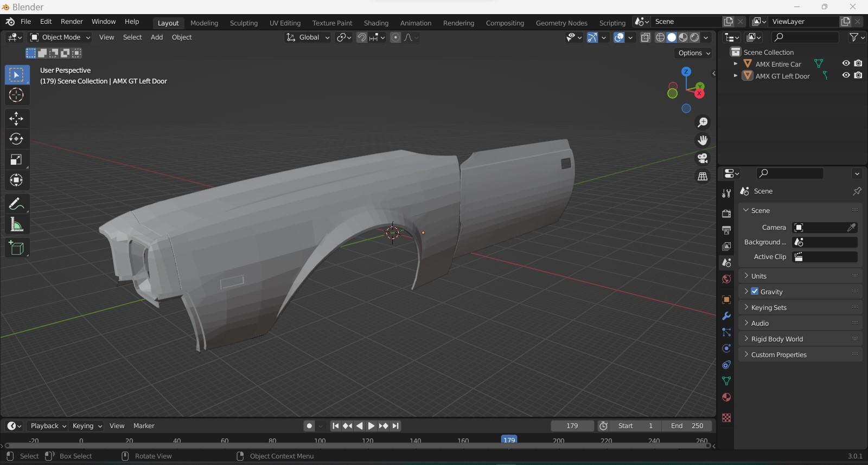Open the Physics properties tab
This screenshot has width=868, height=465.
(x=726, y=348)
